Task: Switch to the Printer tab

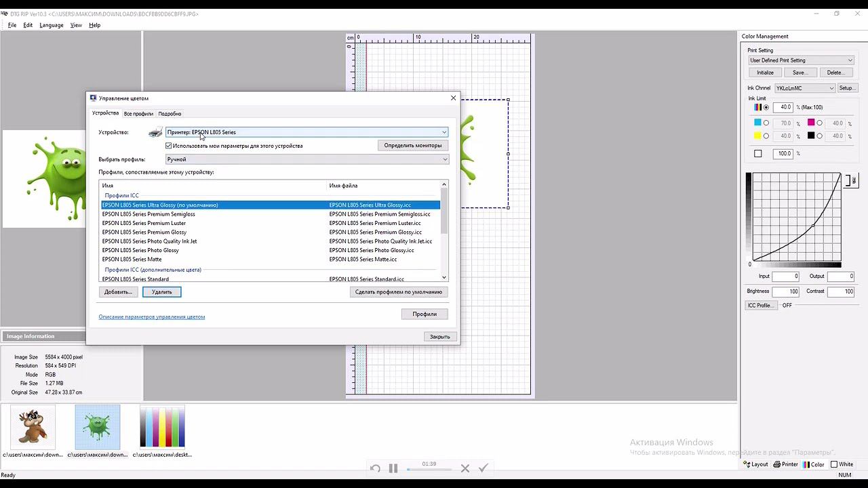Action: coord(786,464)
